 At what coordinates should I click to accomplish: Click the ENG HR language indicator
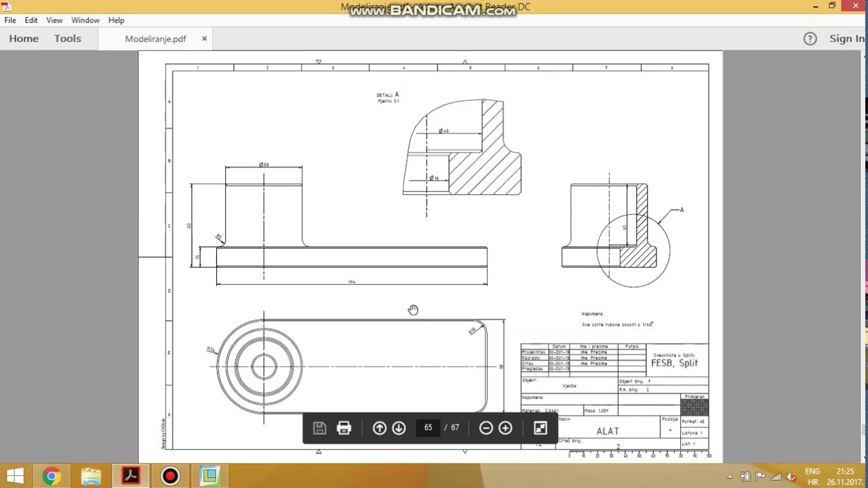[812, 476]
